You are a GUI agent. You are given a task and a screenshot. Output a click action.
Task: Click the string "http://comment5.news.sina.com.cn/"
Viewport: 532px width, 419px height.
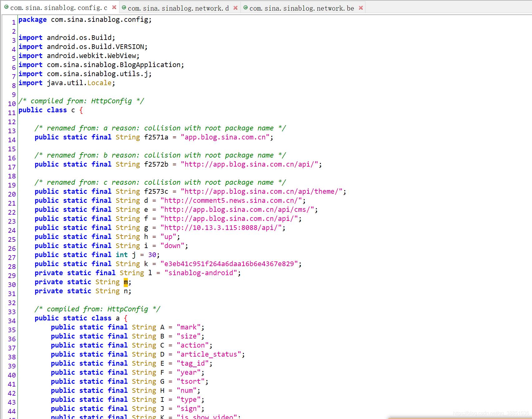tap(231, 201)
